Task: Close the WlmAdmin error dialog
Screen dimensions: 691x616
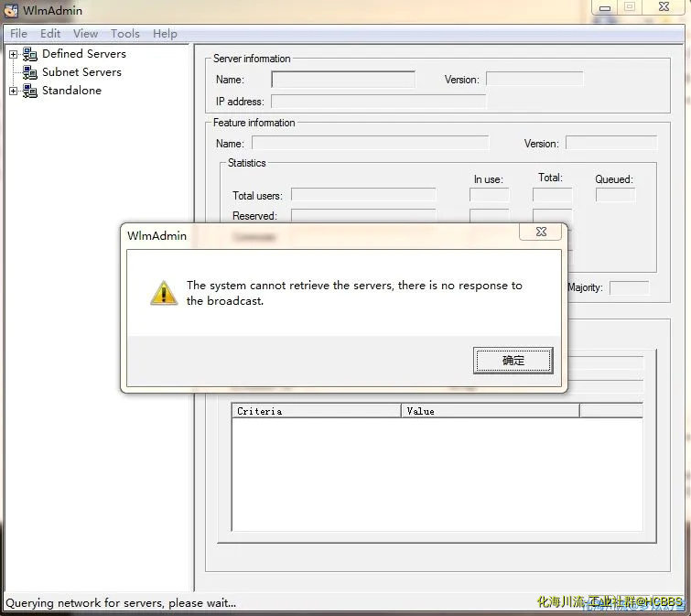Action: pyautogui.click(x=541, y=232)
